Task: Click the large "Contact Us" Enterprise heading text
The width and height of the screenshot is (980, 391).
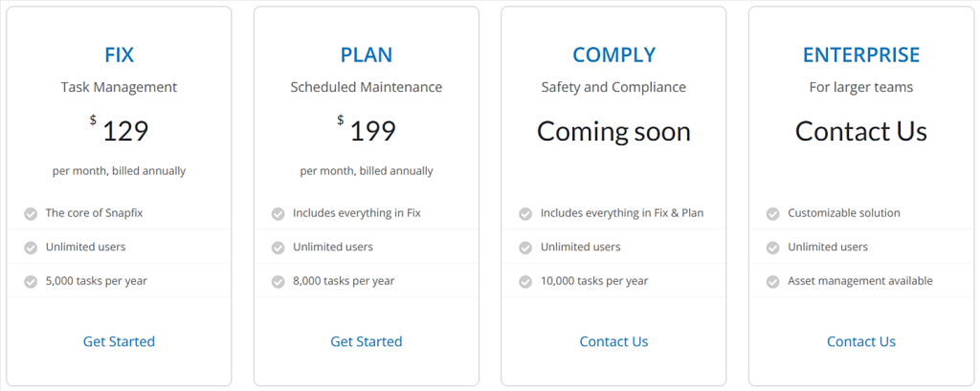Action: click(x=861, y=131)
